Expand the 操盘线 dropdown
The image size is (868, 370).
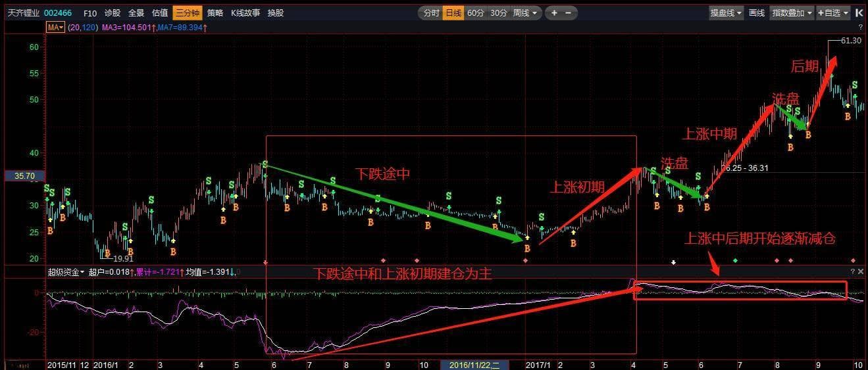point(727,12)
